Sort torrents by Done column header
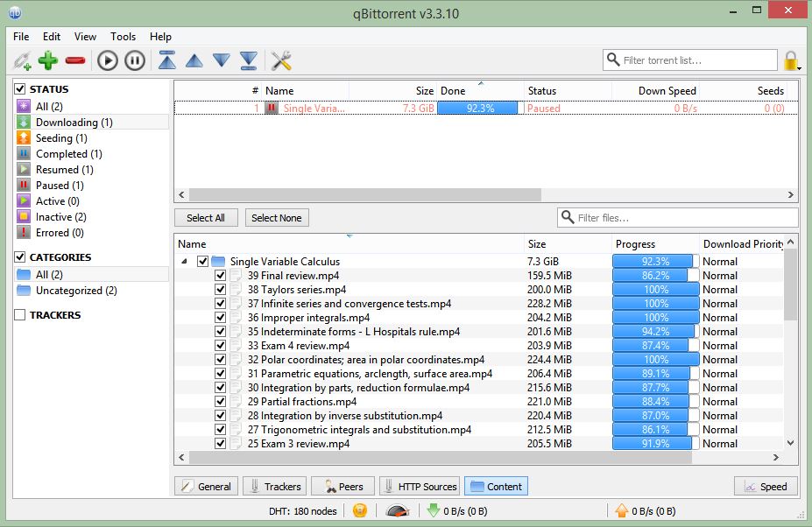The image size is (812, 527). click(480, 90)
